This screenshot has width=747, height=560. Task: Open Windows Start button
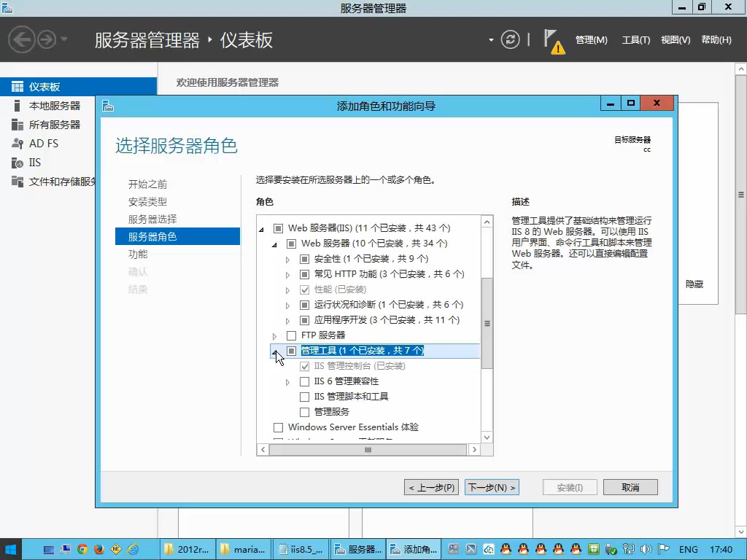10,550
